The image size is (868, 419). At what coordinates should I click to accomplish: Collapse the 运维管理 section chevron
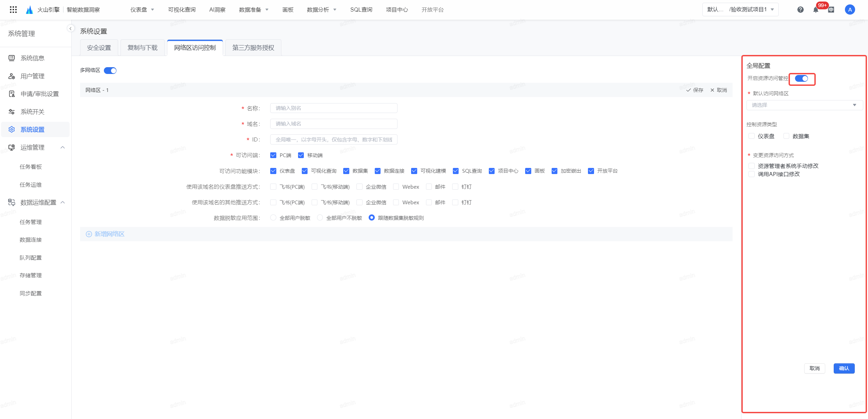pyautogui.click(x=63, y=147)
